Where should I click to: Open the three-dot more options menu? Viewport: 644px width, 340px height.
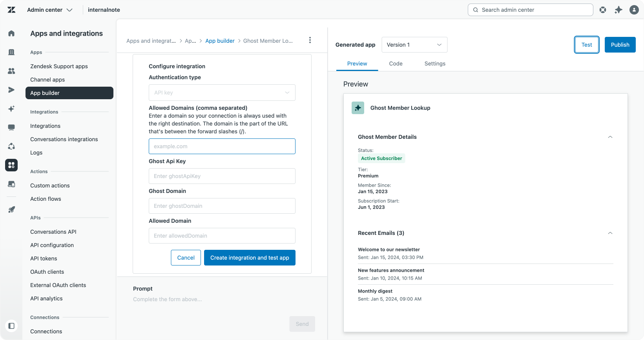point(310,40)
